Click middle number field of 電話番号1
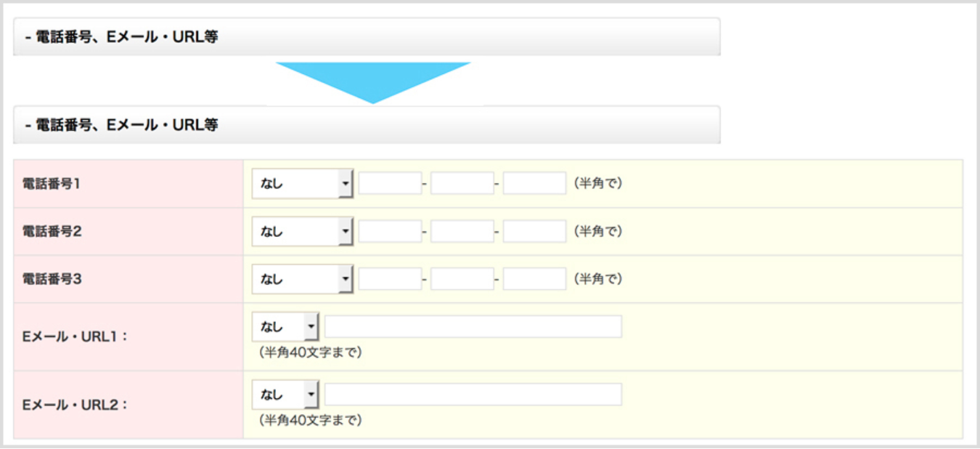 click(462, 184)
